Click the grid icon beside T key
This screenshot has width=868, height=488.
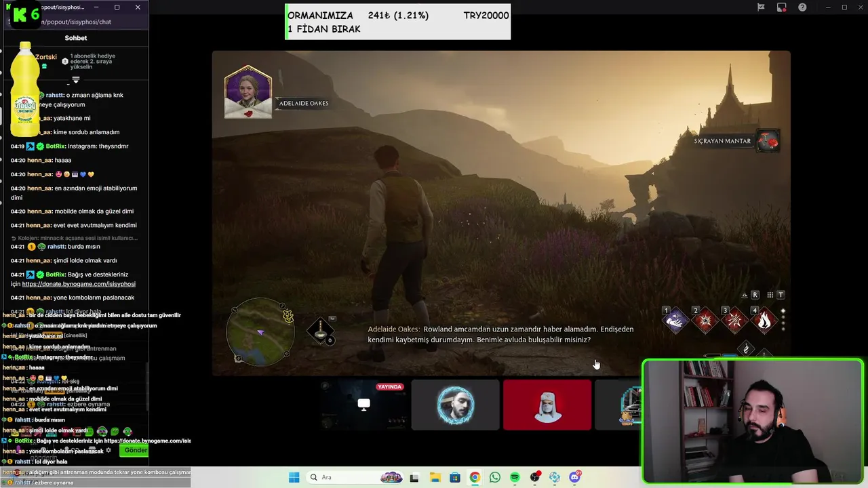click(770, 295)
